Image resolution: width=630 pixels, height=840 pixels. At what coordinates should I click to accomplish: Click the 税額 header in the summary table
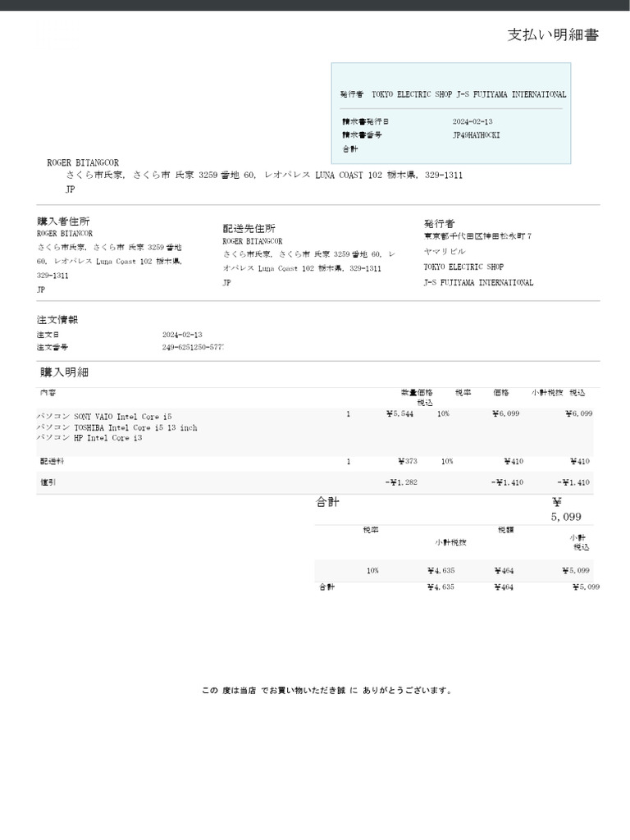(505, 530)
